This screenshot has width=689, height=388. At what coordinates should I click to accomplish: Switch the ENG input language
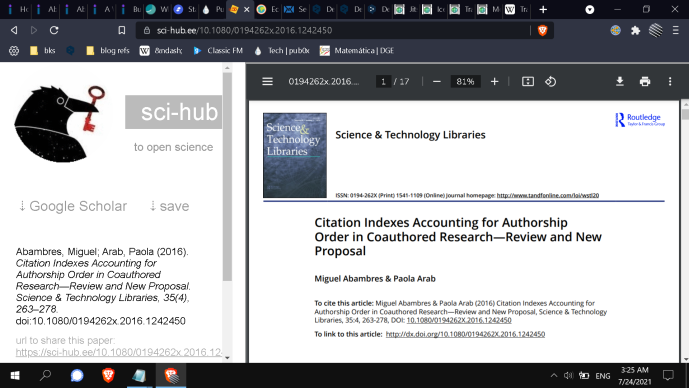[603, 376]
